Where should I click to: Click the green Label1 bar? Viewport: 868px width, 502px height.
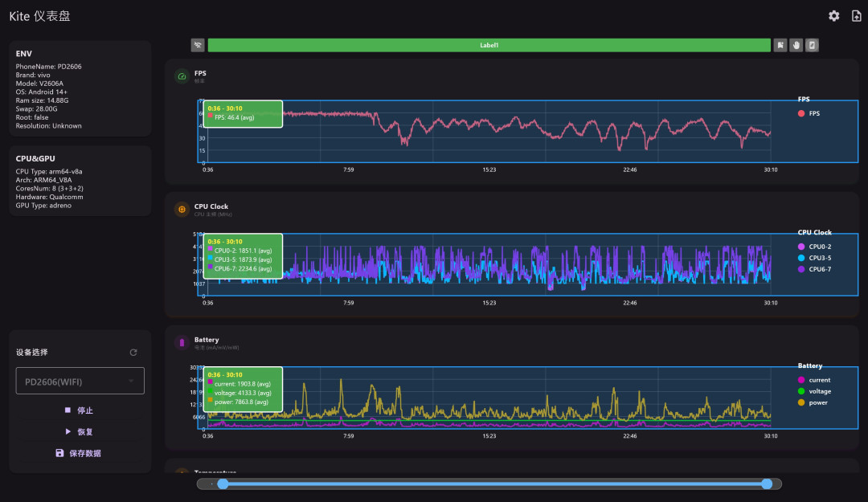(x=489, y=46)
